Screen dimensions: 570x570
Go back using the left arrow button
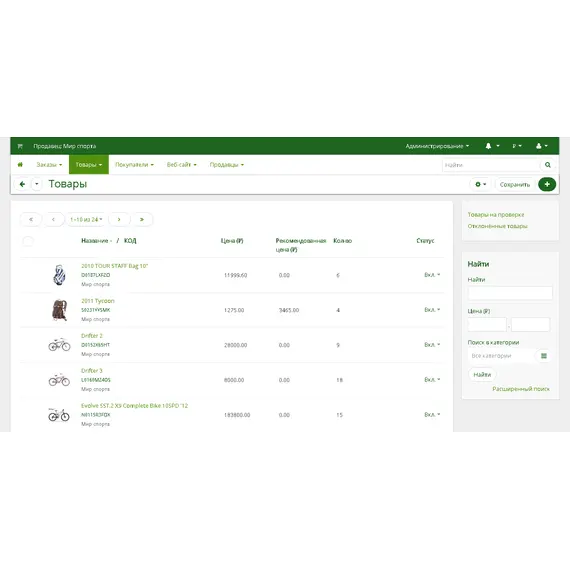(22, 184)
